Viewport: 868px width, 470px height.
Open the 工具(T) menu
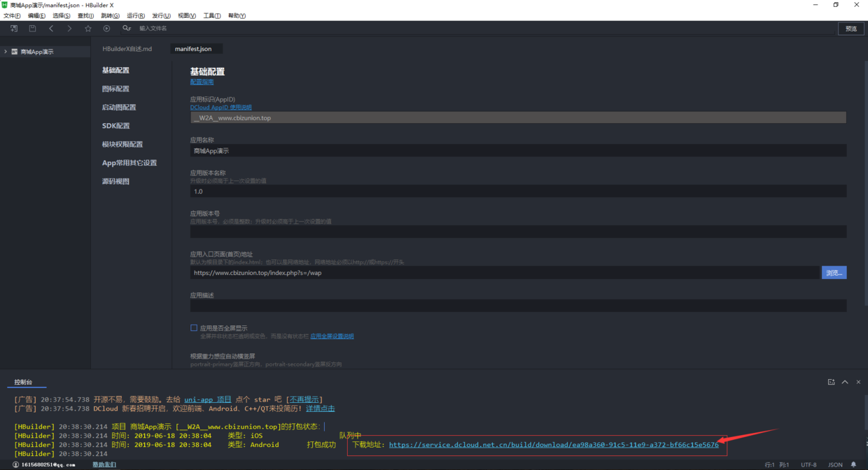coord(212,15)
